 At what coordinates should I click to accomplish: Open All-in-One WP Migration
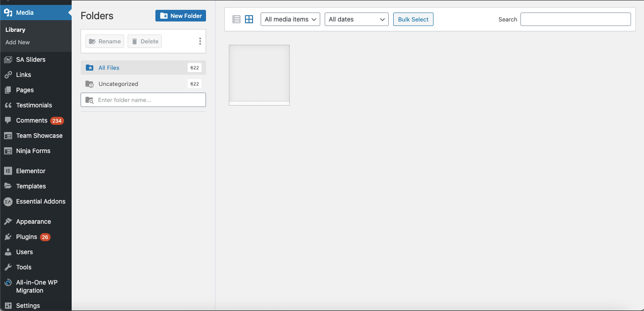pos(8,282)
